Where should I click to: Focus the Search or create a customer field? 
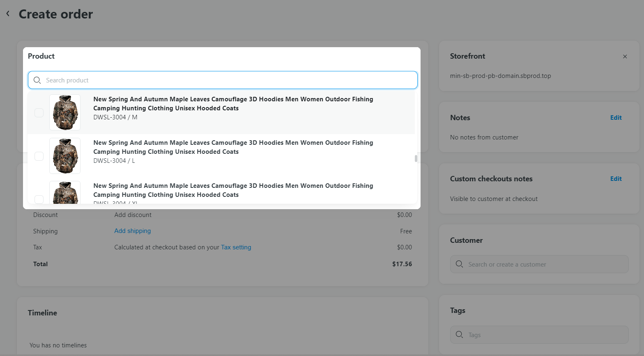tap(539, 264)
